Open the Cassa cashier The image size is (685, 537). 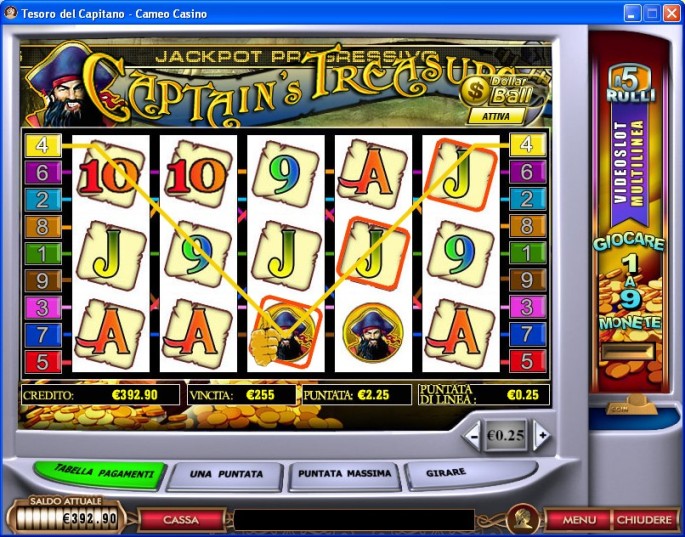point(181,520)
